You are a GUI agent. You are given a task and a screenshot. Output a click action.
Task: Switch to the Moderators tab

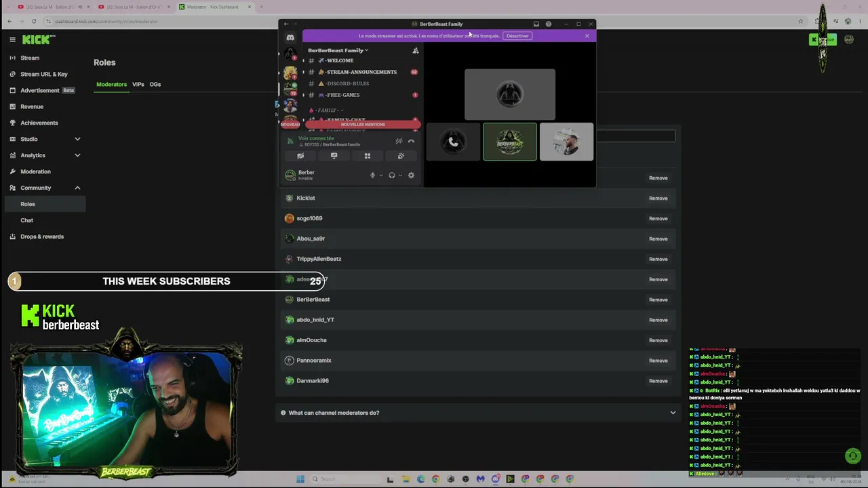click(x=111, y=85)
